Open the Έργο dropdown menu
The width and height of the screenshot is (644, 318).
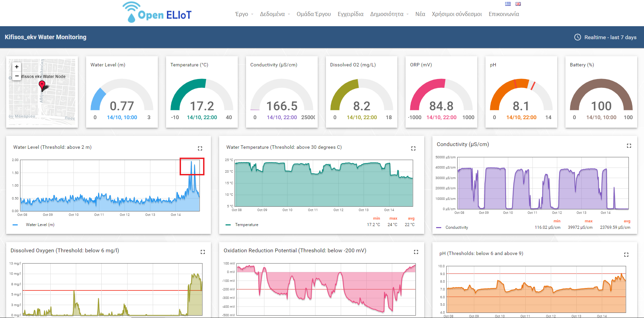pos(244,14)
